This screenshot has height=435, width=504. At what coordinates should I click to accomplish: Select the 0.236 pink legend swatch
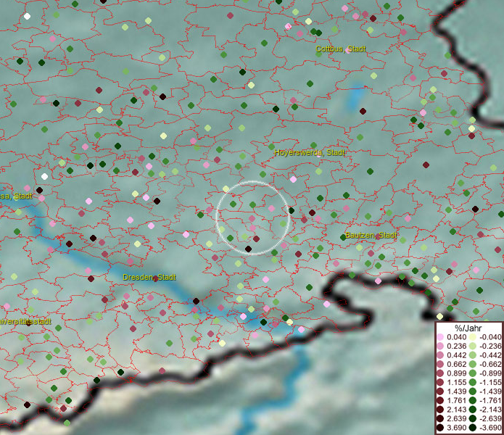pos(440,346)
